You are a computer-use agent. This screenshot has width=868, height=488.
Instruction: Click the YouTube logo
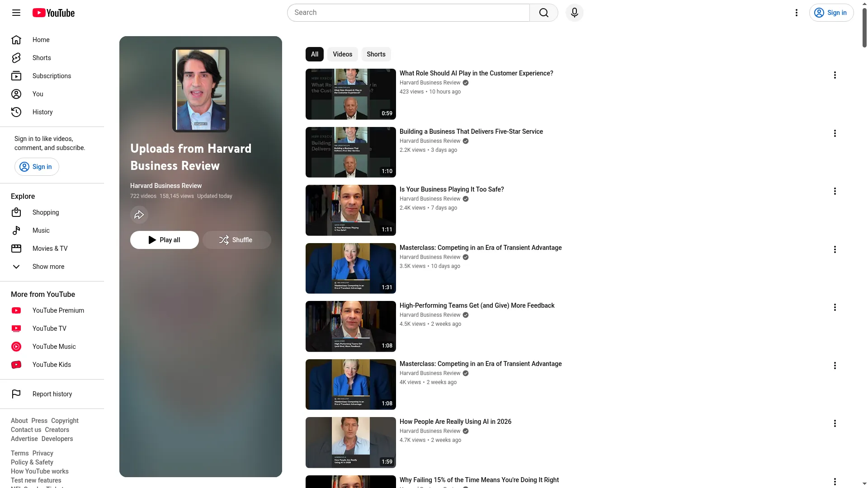tap(53, 13)
